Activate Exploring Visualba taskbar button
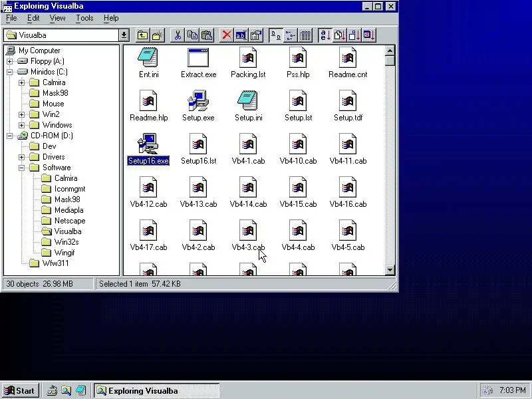 click(x=157, y=390)
